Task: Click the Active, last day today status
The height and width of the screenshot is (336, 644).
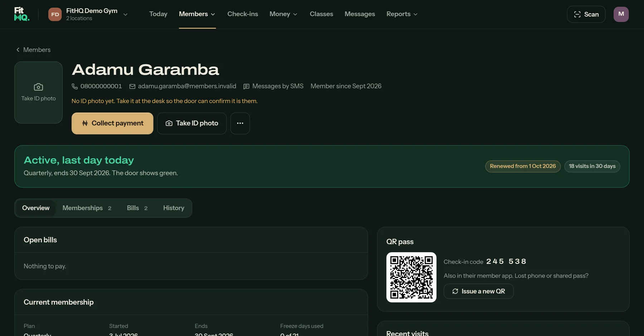Action: (79, 160)
